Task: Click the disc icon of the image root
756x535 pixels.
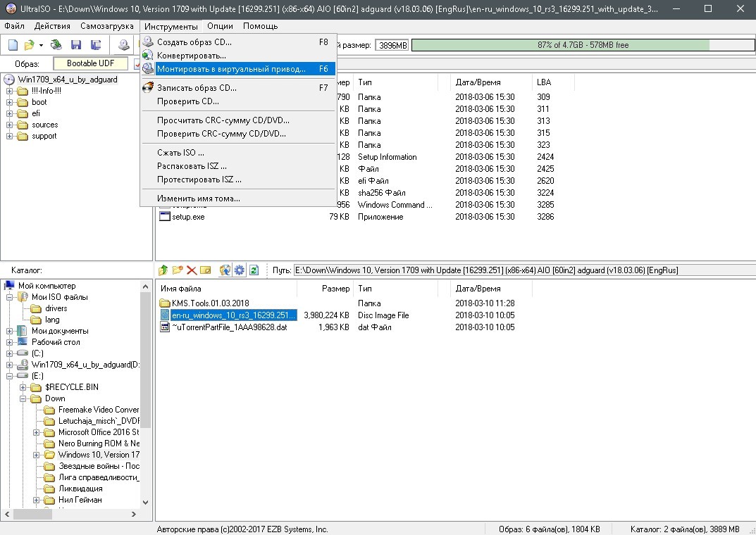Action: click(9, 80)
